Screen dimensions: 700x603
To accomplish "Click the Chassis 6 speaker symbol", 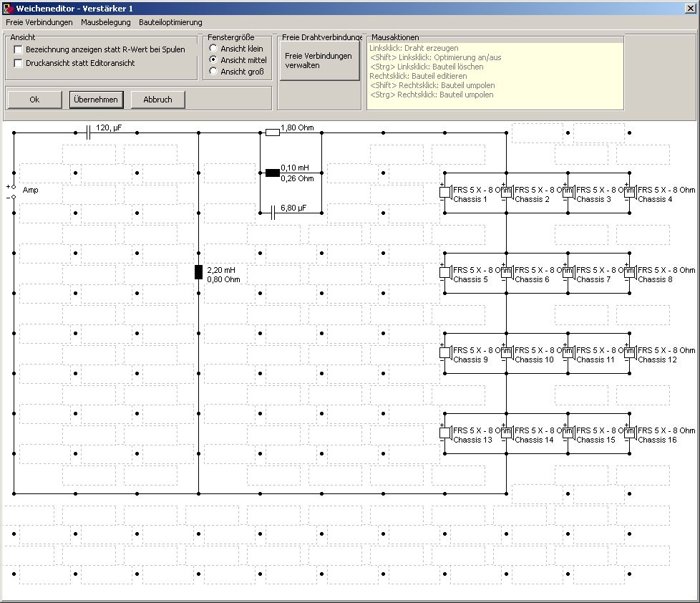I will pyautogui.click(x=507, y=272).
